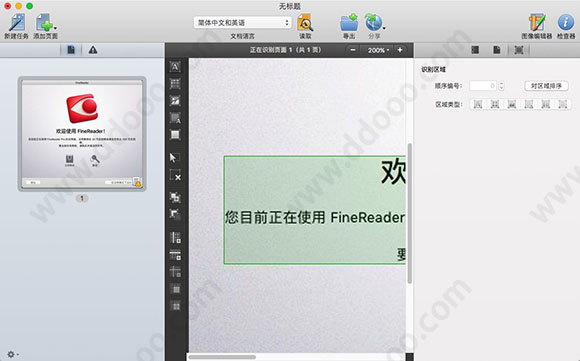Click the 顺序编号 number input field
The image size is (580, 361).
[x=483, y=86]
